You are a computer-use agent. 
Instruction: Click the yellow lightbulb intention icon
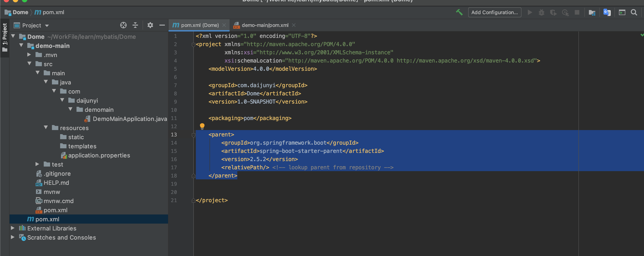202,126
